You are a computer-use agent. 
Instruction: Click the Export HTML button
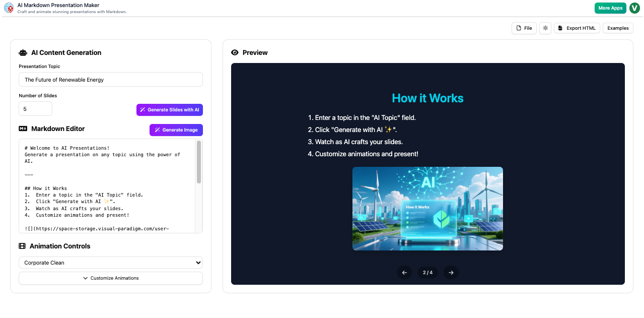tap(577, 28)
